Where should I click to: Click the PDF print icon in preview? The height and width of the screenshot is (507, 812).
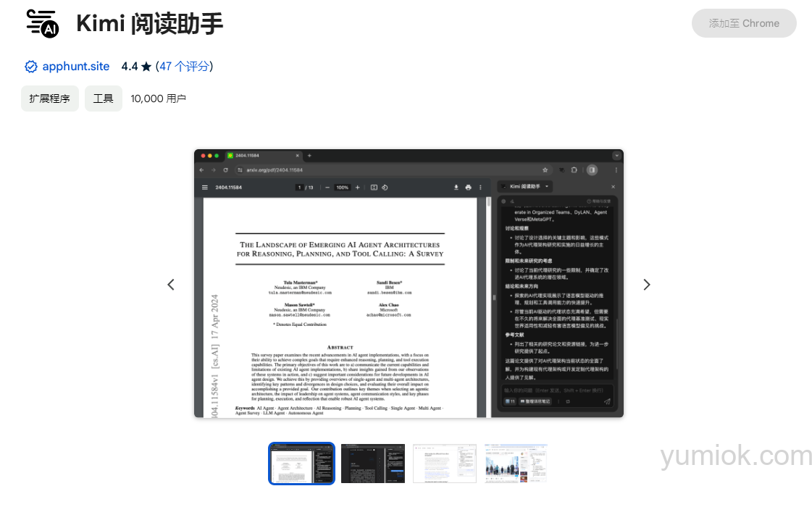coord(468,188)
